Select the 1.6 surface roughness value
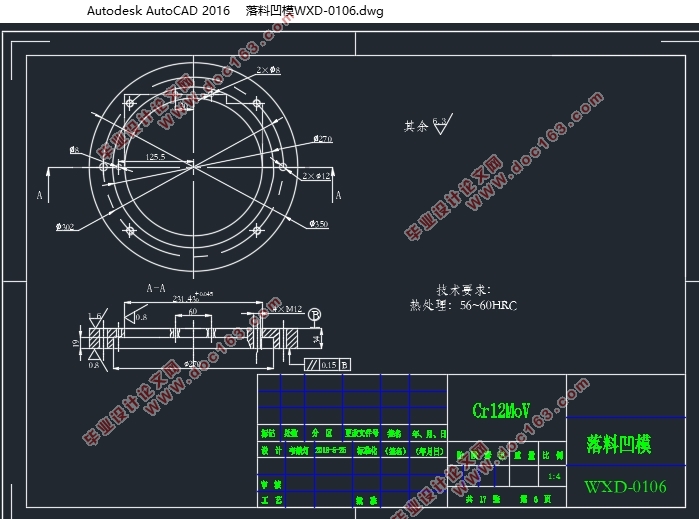 tap(95, 316)
